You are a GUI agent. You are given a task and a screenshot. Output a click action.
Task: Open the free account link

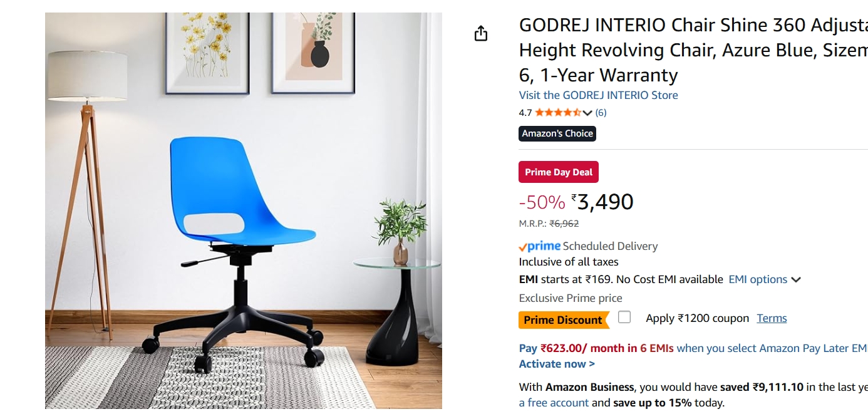click(554, 403)
